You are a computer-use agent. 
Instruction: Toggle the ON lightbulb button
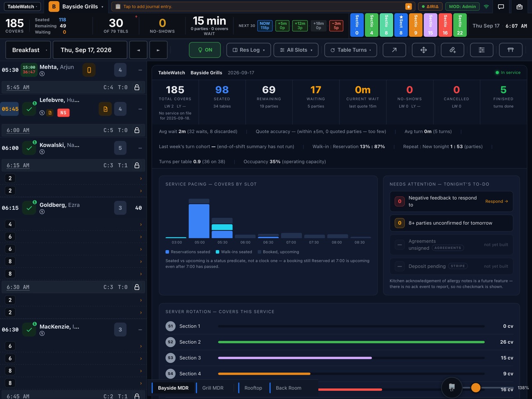click(205, 50)
